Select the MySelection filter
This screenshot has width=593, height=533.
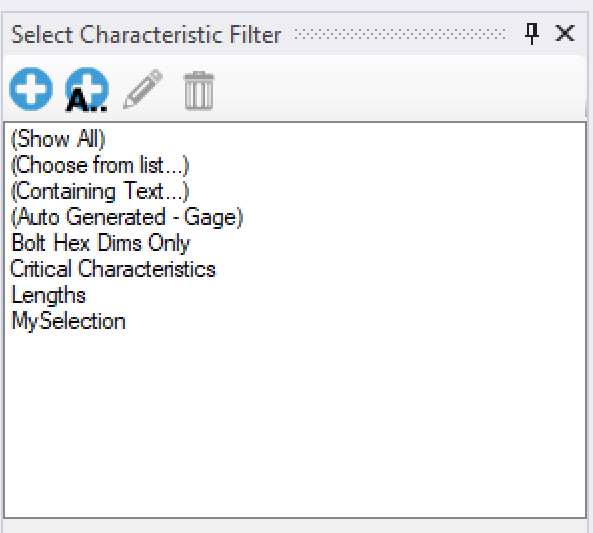68,321
